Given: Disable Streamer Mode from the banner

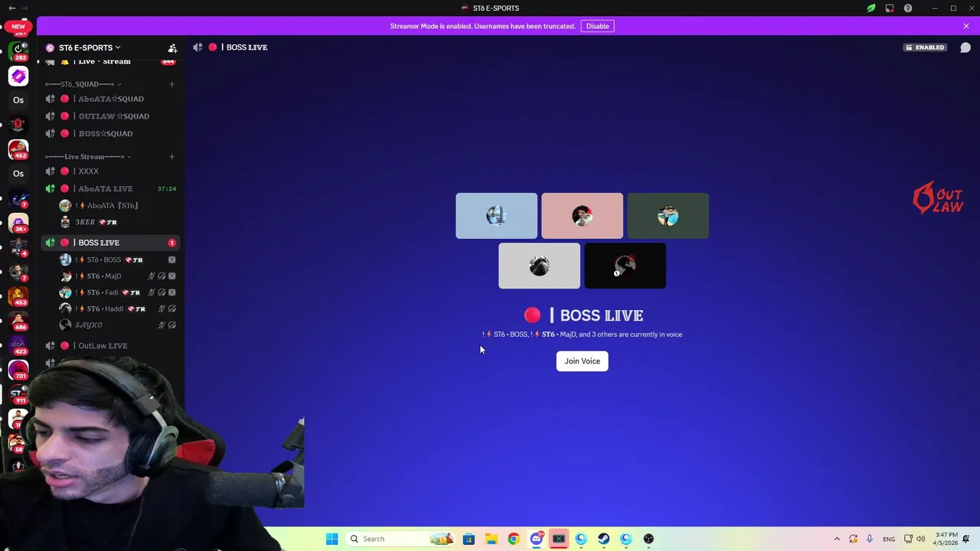Looking at the screenshot, I should pyautogui.click(x=597, y=26).
